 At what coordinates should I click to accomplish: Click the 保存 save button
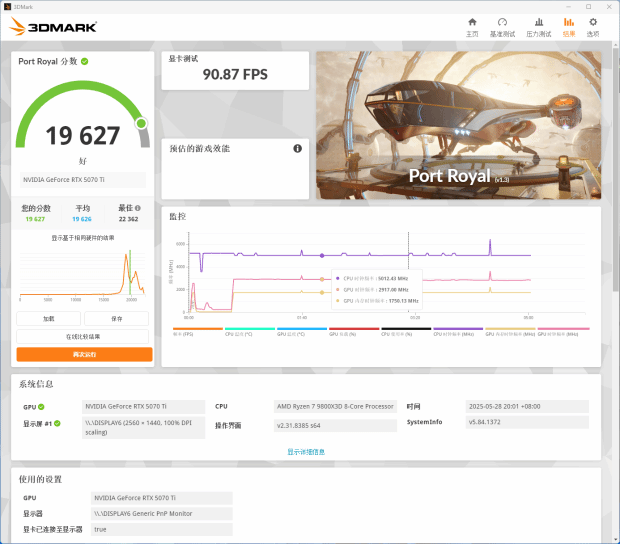point(117,319)
